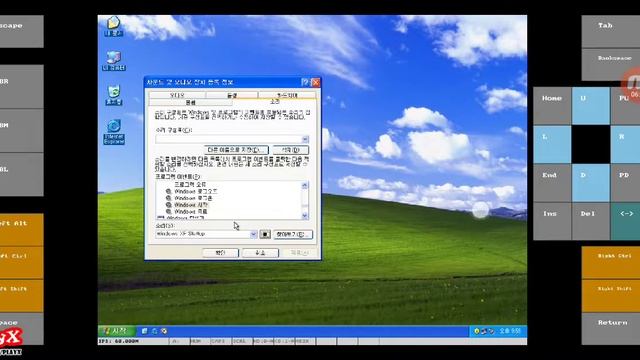Click the yellow shield tray icon
This screenshot has width=640, height=360.
click(476, 331)
